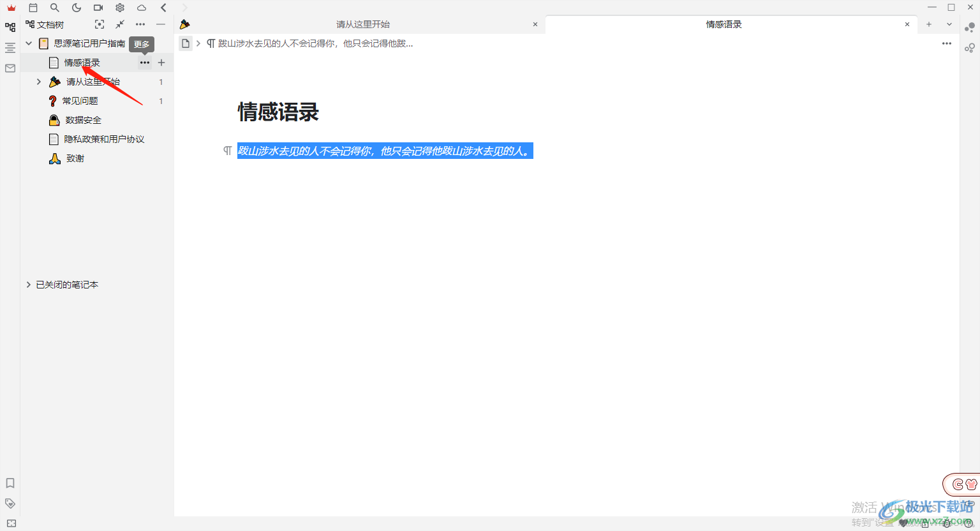Open the inbox envelope dock icon

10,68
